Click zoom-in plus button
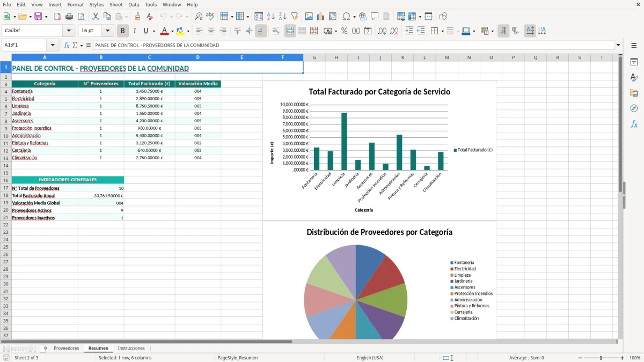 (622, 358)
